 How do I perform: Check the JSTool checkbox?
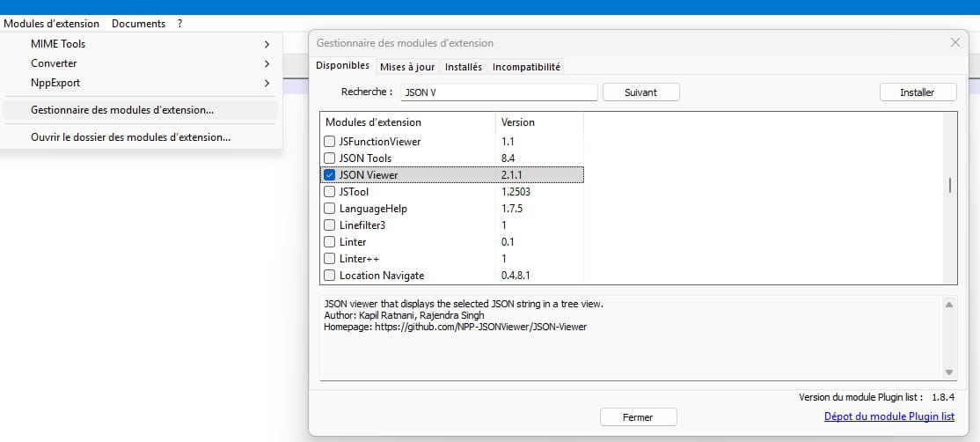[x=329, y=192]
